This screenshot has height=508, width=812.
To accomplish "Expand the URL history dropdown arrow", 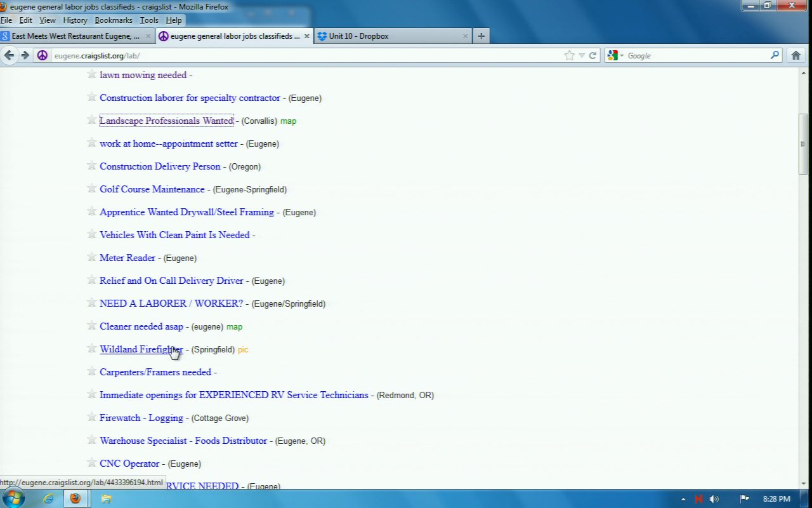I will pos(582,55).
